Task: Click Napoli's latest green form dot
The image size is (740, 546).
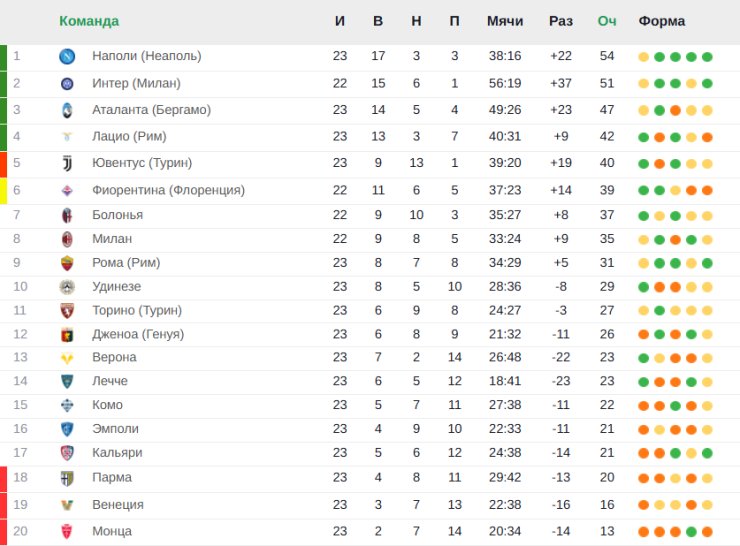Action: pyautogui.click(x=707, y=57)
